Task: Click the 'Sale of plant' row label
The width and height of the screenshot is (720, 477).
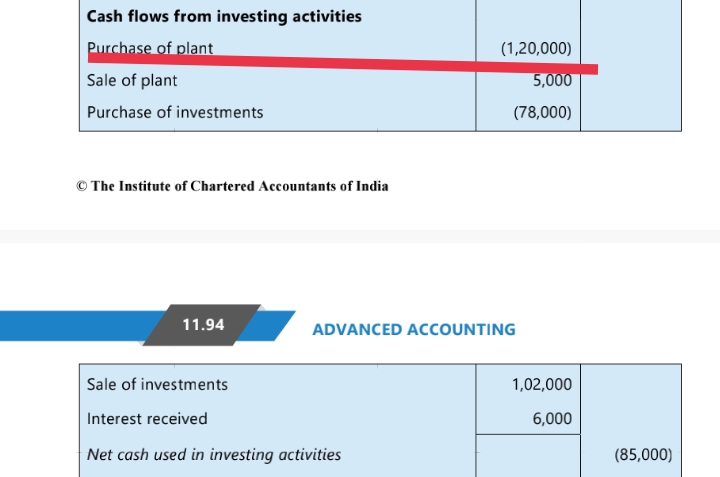Action: 132,80
